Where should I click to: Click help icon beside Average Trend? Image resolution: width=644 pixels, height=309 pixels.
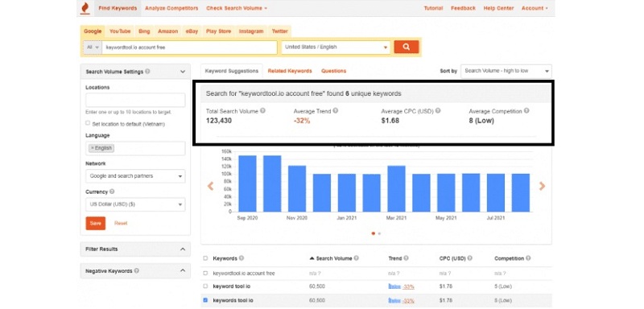[336, 111]
